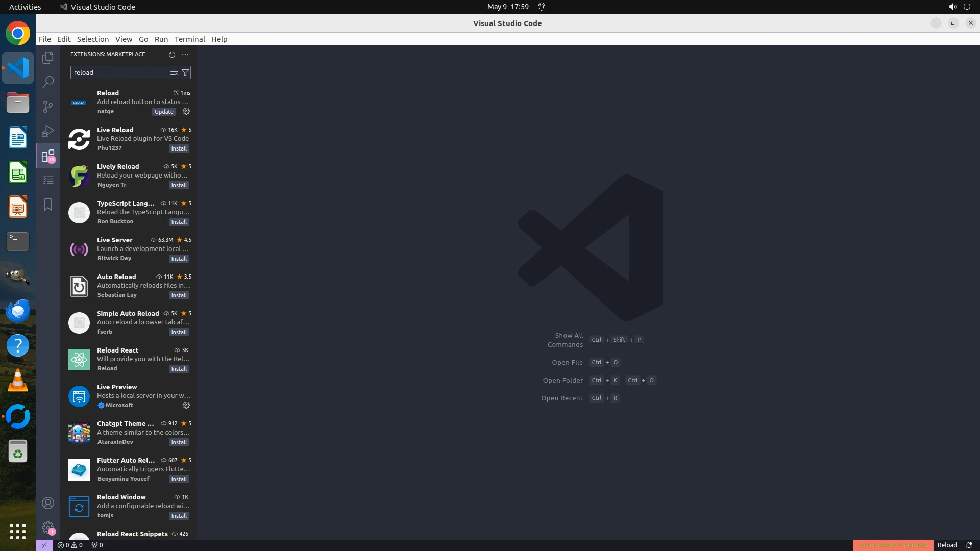Open the Run and Debug view
Image resolution: width=980 pixels, height=551 pixels.
[x=48, y=131]
